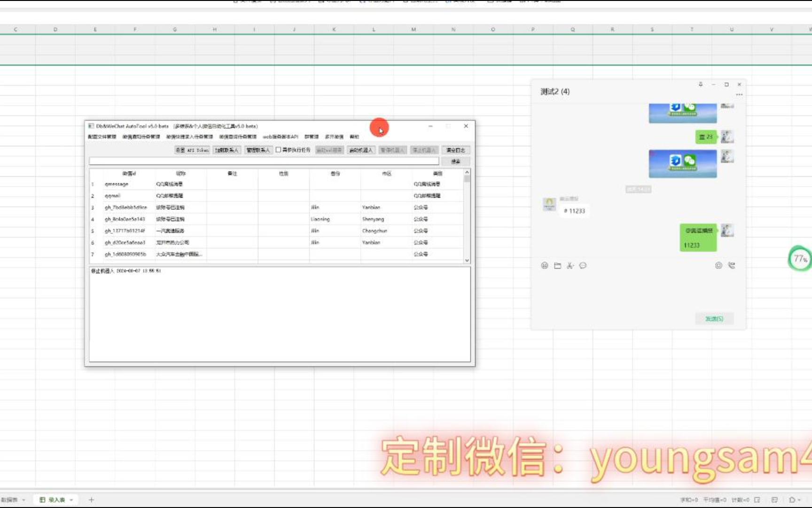
Task: Click the send file folder icon in chat
Action: (557, 266)
